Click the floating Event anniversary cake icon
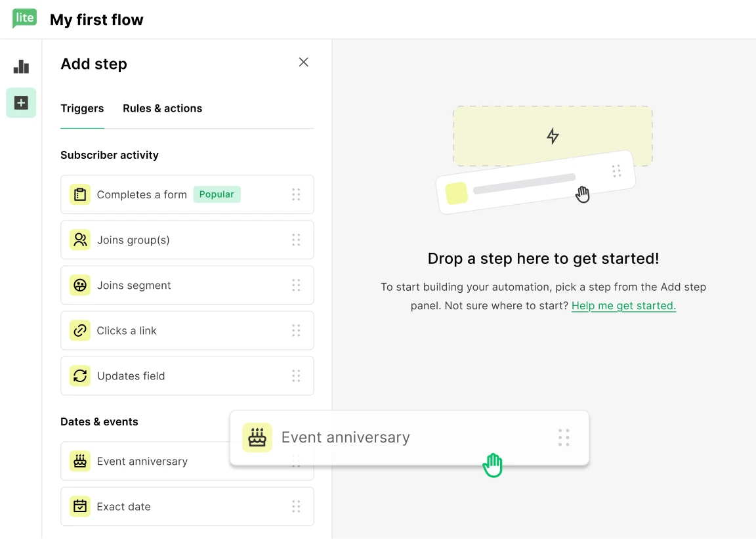 click(x=257, y=437)
